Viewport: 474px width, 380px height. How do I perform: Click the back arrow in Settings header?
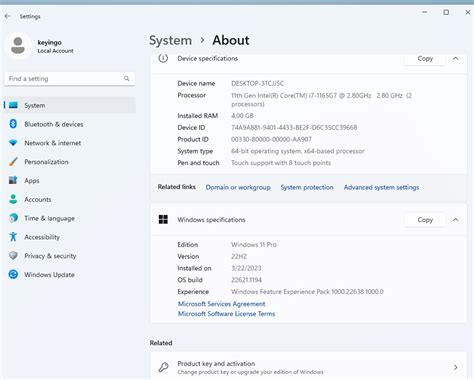point(7,16)
